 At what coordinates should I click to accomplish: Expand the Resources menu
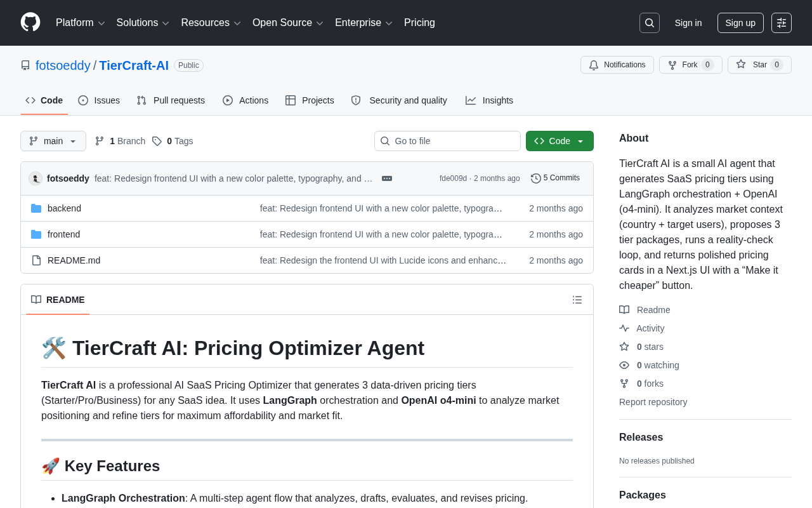pos(211,23)
